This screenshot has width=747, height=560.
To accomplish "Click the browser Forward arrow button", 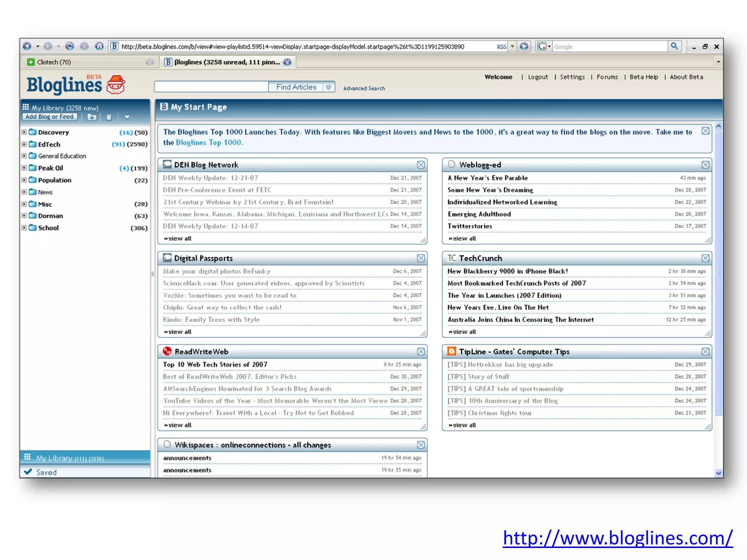I will click(x=48, y=46).
